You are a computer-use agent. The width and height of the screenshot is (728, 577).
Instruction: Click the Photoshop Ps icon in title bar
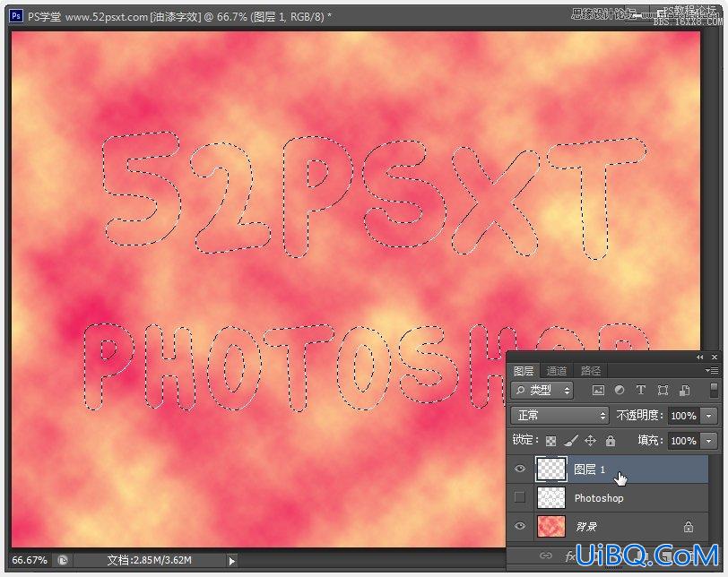[x=16, y=16]
